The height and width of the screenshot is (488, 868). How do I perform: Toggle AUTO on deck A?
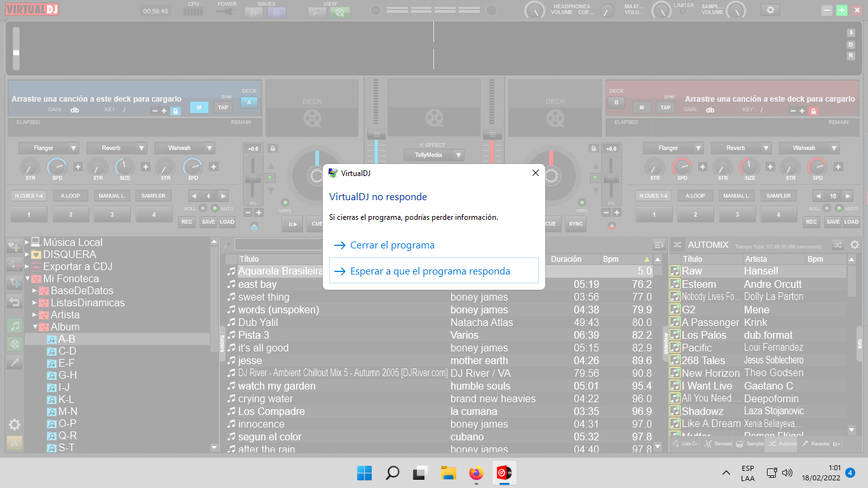coord(214,208)
